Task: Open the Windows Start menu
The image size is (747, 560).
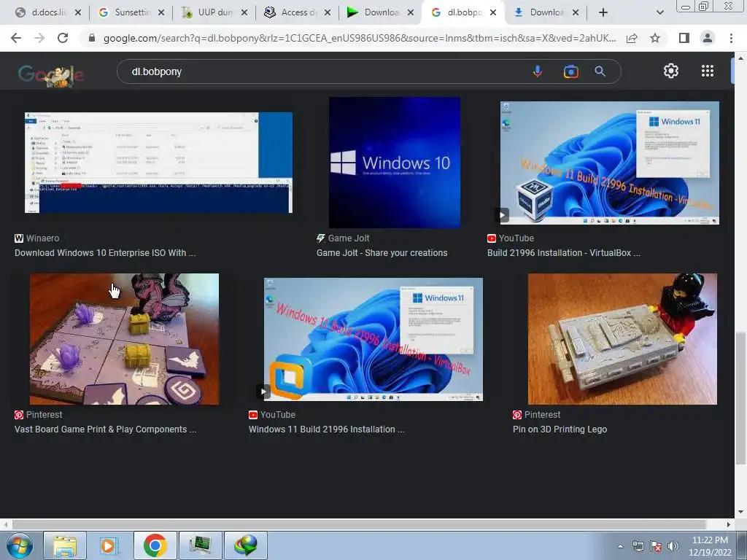Action: coord(19,545)
